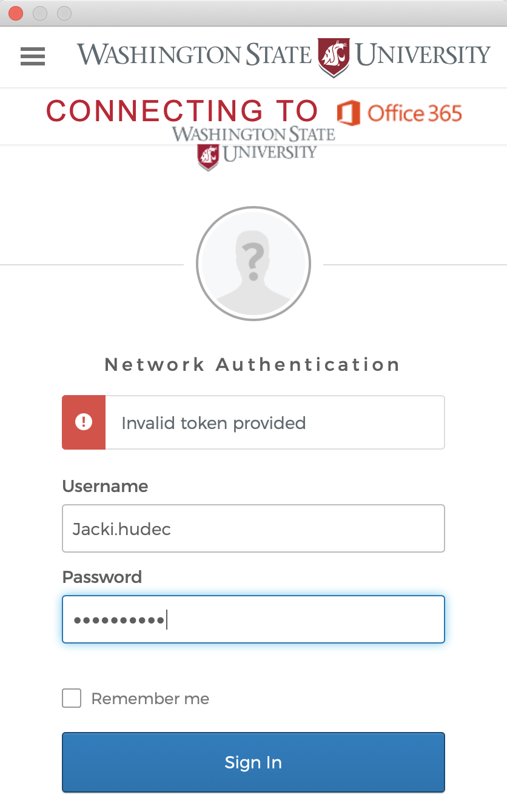This screenshot has width=507, height=812.
Task: Dismiss the Invalid token provided message box
Action: click(253, 422)
